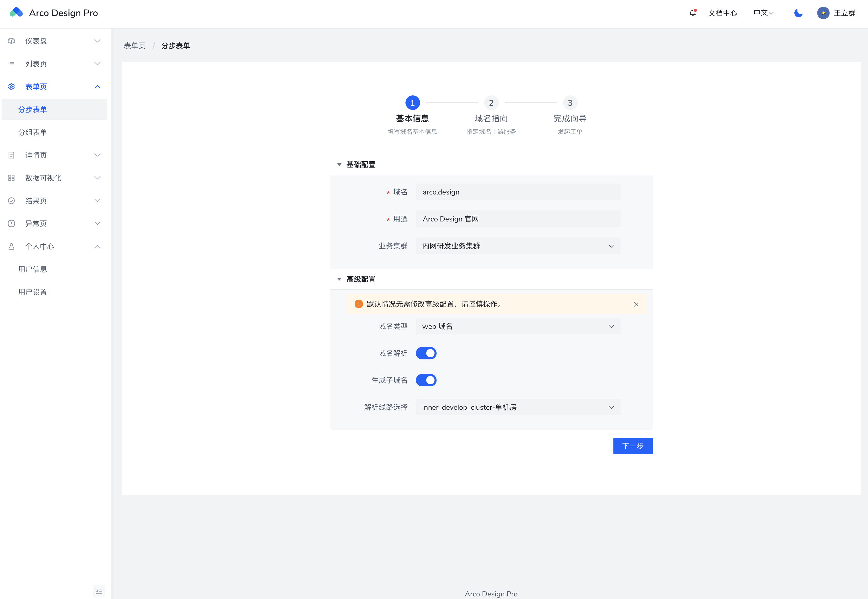This screenshot has width=868, height=599.
Task: Open the 用户设置 menu item
Action: click(x=33, y=292)
